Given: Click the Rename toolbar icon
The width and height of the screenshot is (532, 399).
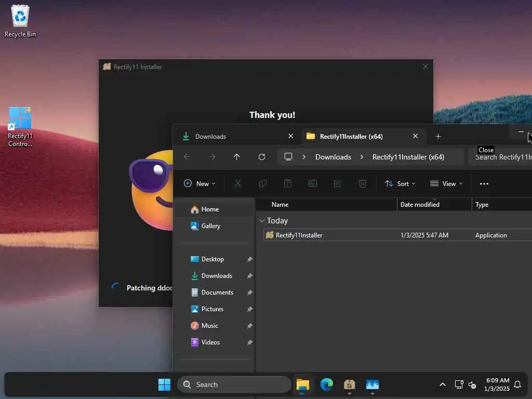Looking at the screenshot, I should click(x=312, y=183).
